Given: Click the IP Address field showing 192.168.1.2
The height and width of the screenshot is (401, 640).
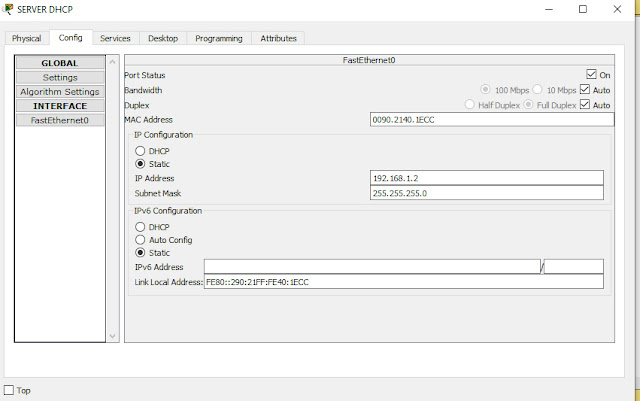Looking at the screenshot, I should click(x=487, y=178).
